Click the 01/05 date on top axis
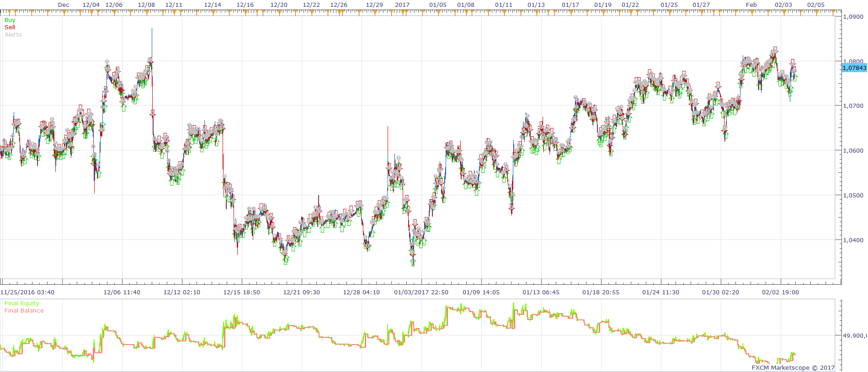This screenshot has width=868, height=372. (x=438, y=5)
